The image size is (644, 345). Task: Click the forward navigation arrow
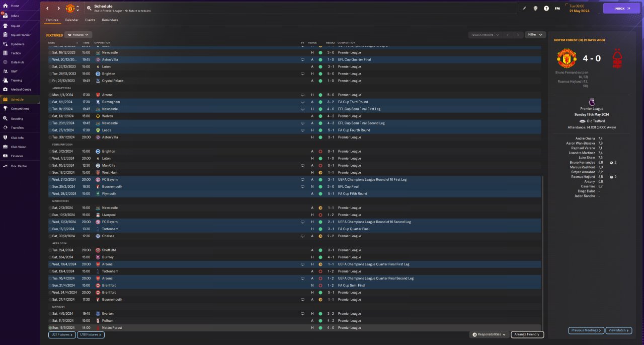[x=58, y=9]
